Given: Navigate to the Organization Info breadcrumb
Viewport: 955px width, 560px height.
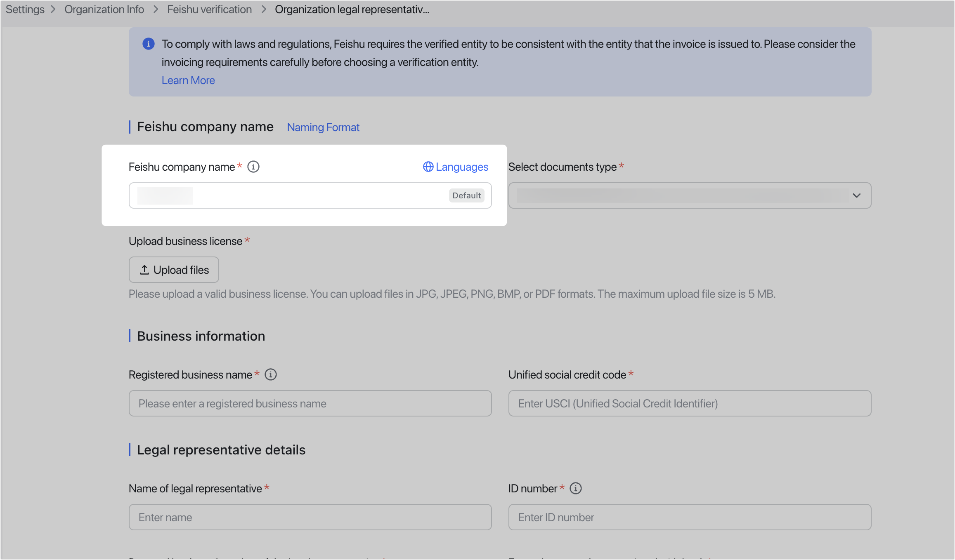Looking at the screenshot, I should click(x=104, y=9).
